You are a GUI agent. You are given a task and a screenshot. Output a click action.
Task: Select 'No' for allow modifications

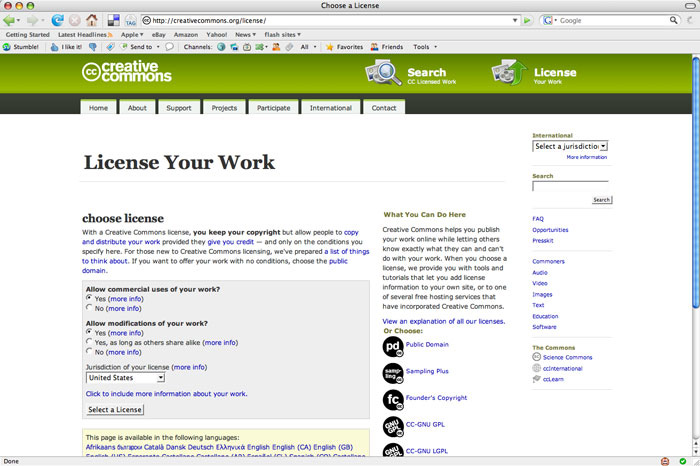[x=89, y=352]
